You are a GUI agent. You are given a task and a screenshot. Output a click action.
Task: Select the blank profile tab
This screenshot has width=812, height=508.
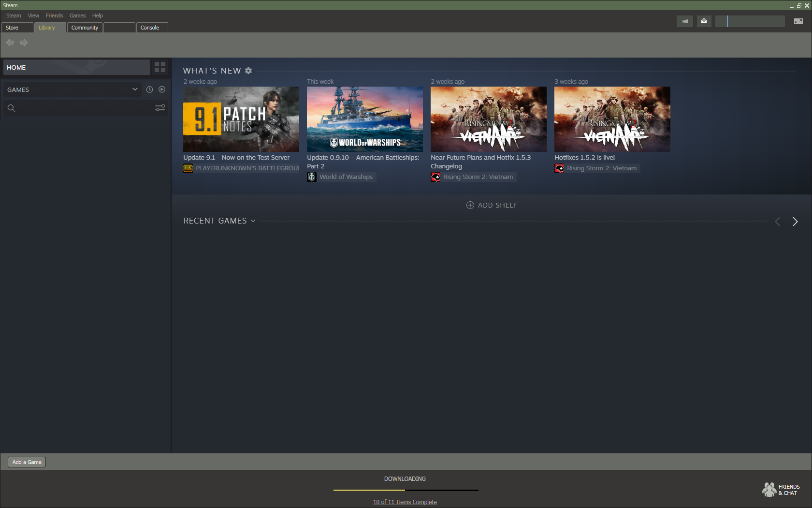[x=119, y=28]
